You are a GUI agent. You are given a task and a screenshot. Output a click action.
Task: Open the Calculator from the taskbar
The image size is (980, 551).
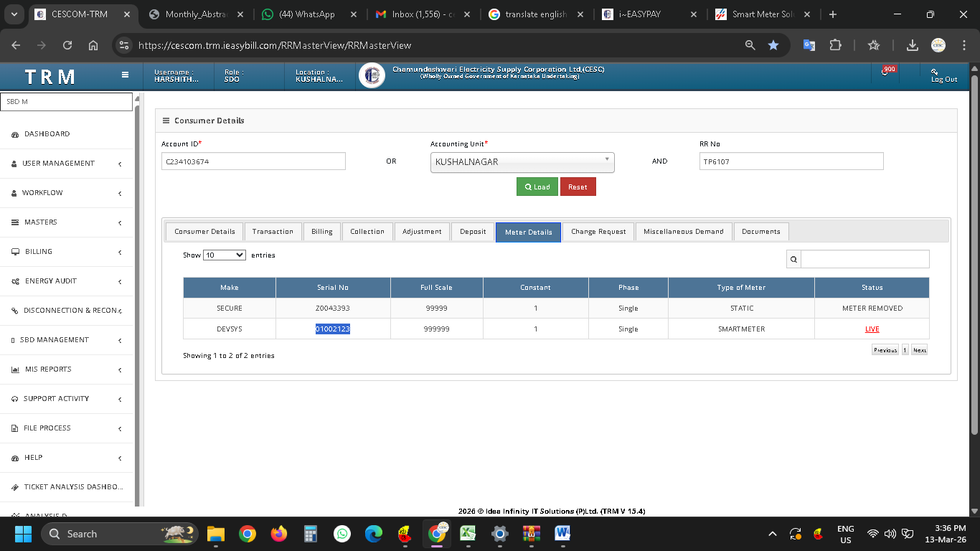tap(311, 534)
